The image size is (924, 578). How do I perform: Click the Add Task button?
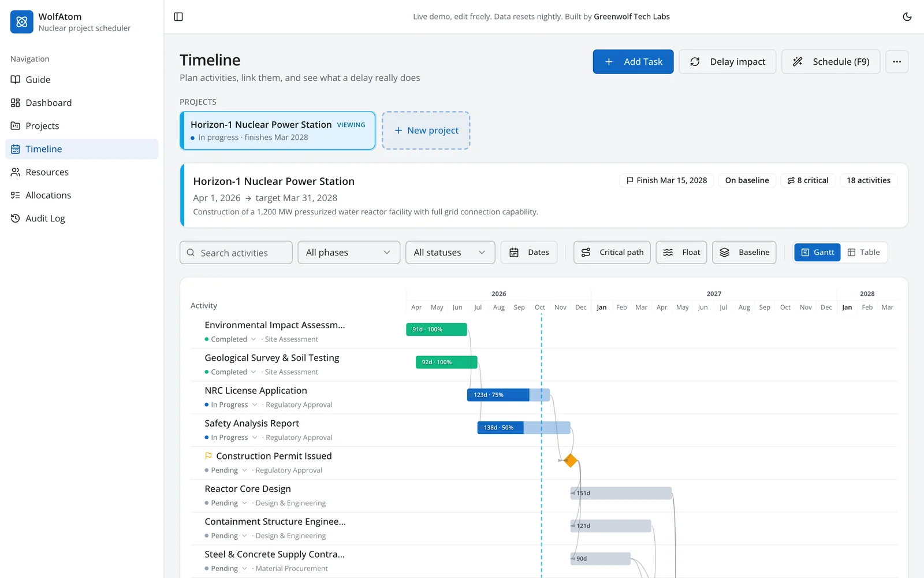click(633, 62)
